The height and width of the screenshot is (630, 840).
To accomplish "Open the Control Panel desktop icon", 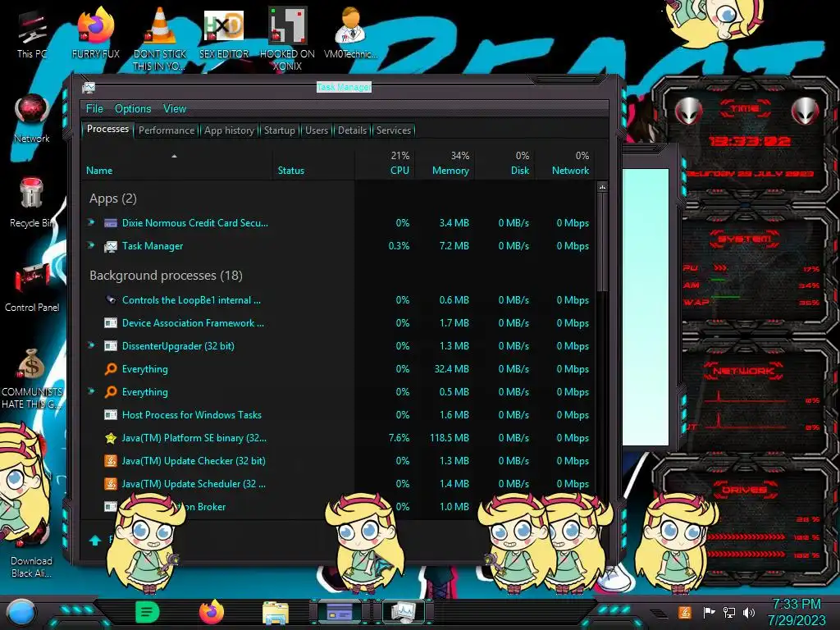I will [32, 288].
